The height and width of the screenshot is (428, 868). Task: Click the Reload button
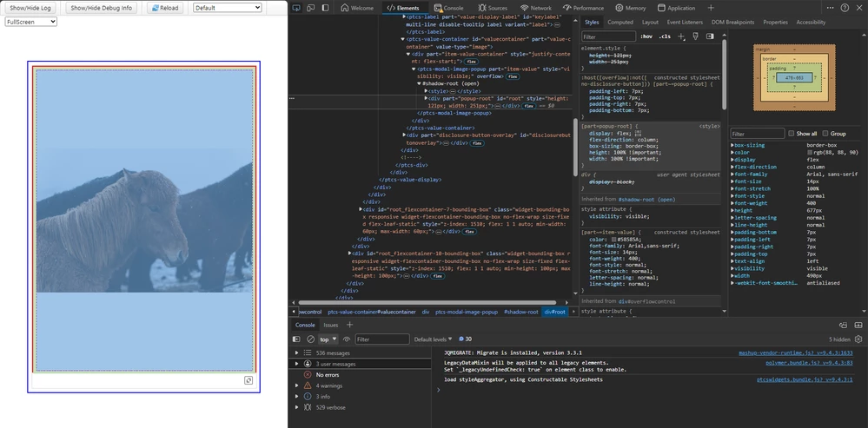click(165, 8)
